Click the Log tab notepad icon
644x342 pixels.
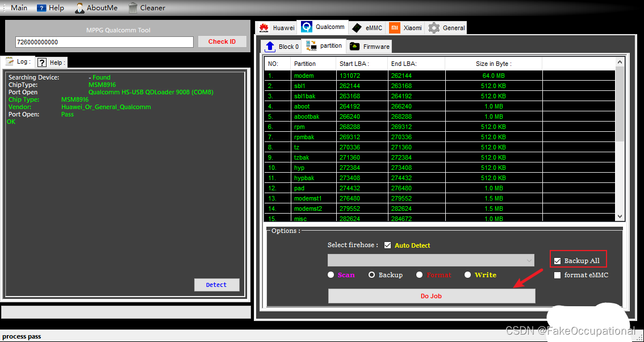coord(10,61)
